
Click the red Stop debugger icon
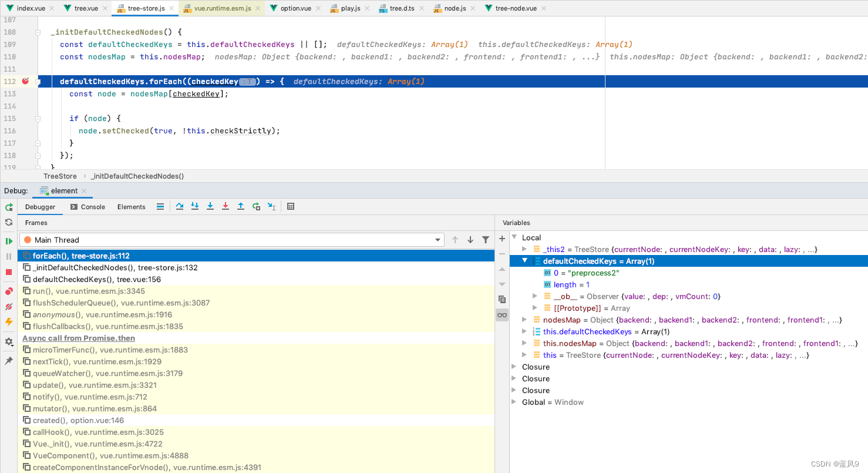[x=9, y=272]
